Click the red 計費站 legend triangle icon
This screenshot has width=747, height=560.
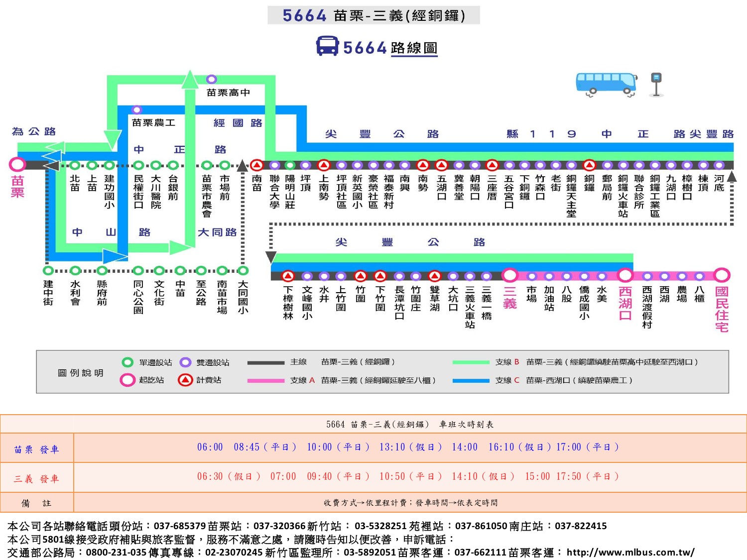185,380
